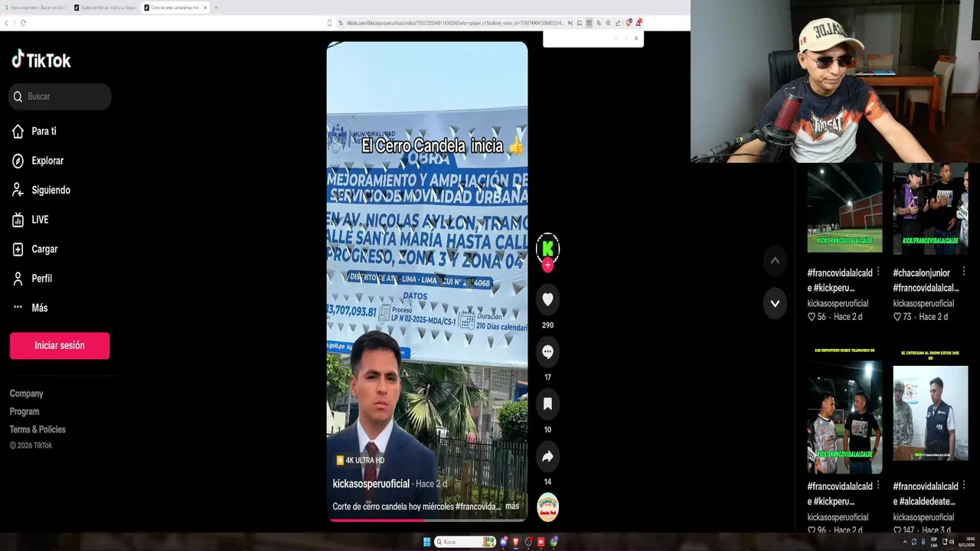This screenshot has height=551, width=980.
Task: Open kickasosperuoficial username on video
Action: (371, 484)
